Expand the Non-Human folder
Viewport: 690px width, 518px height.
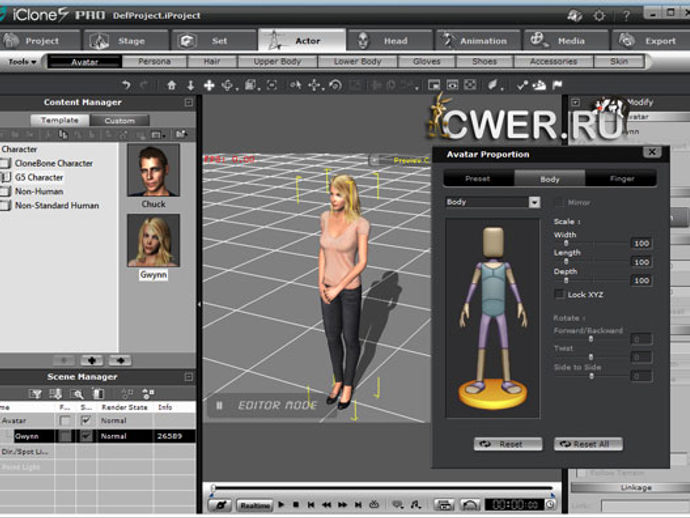5,191
